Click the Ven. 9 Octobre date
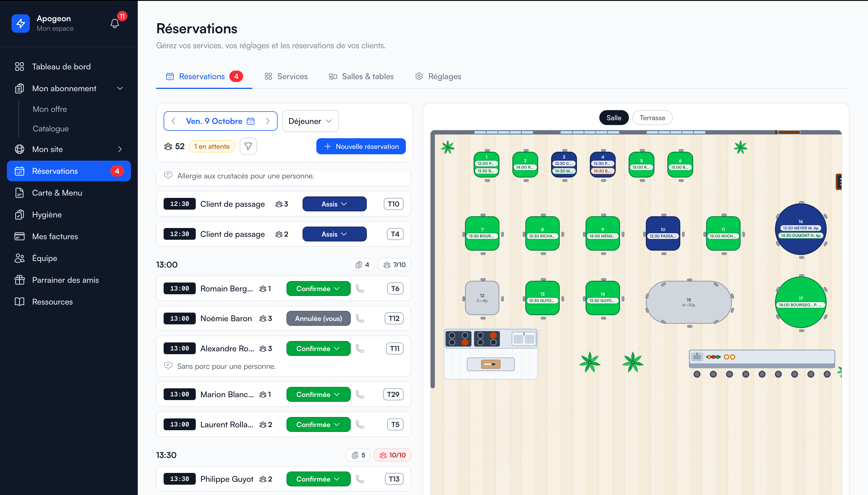This screenshot has width=868, height=495. 214,121
